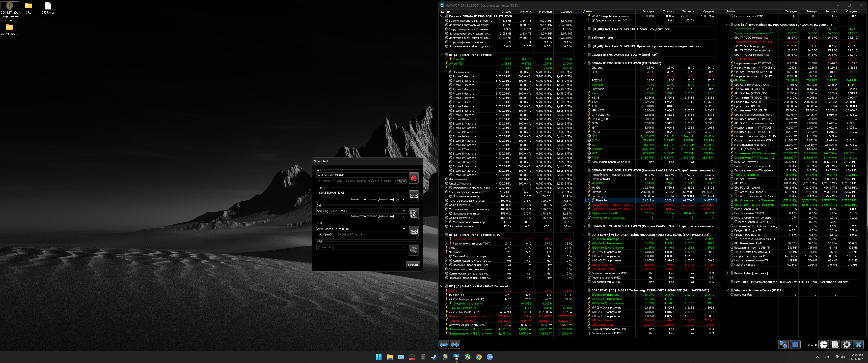Show hidden tray icons with the chevron
The image size is (868, 363).
click(x=817, y=357)
